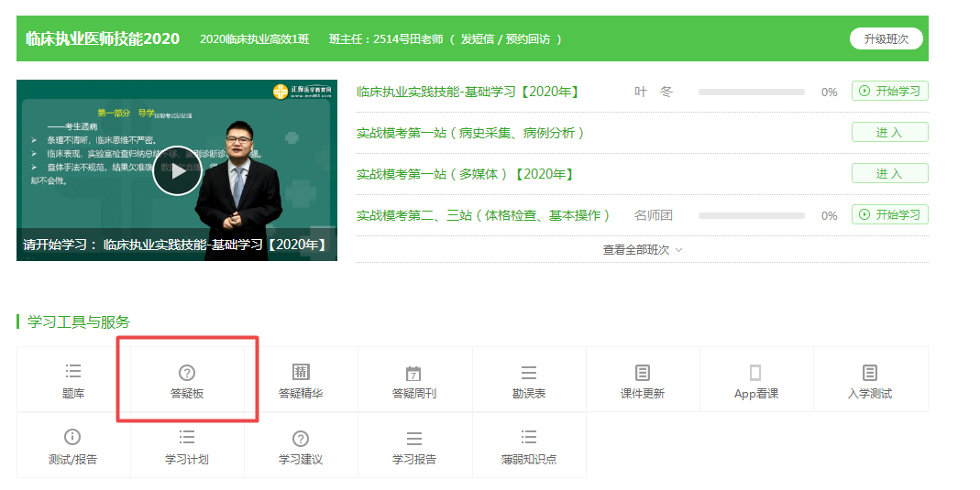Image resolution: width=980 pixels, height=490 pixels.
Task: Open the 答疑周刊 weekly calendar icon
Action: click(413, 373)
